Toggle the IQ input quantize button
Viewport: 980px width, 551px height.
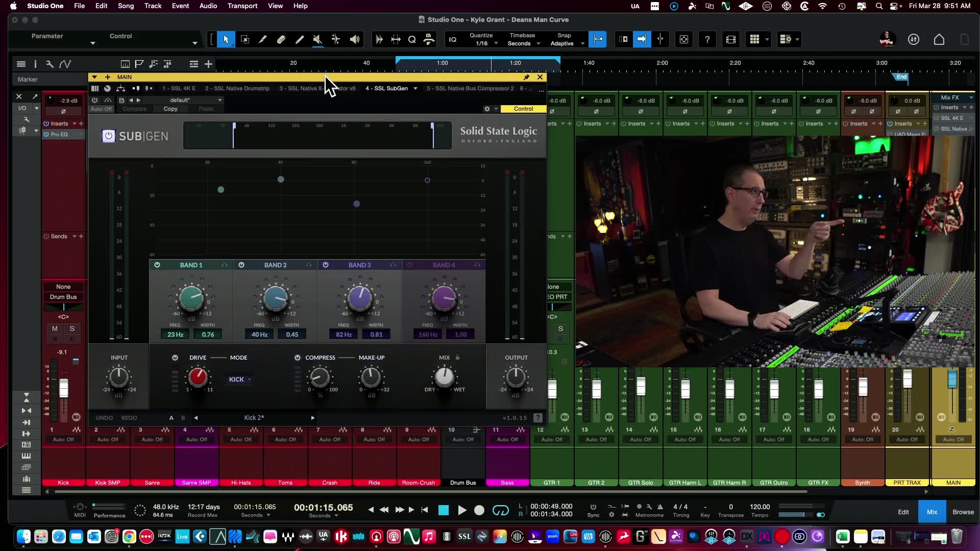[453, 39]
